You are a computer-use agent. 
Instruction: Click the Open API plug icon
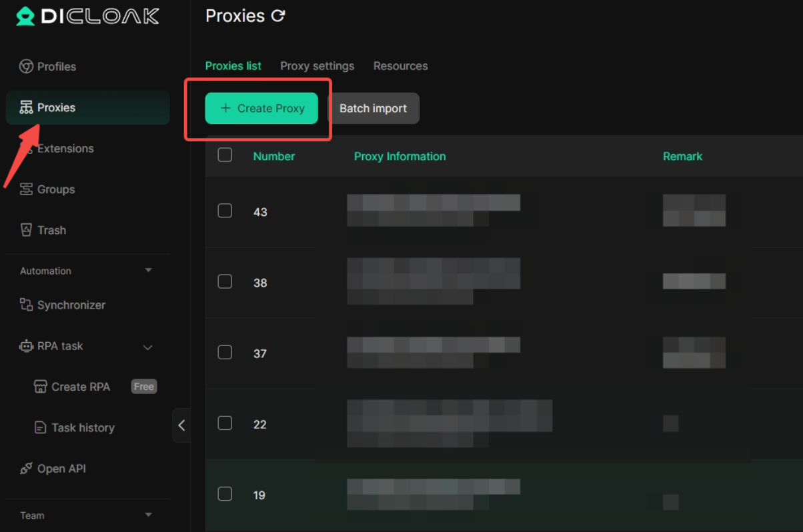pos(26,469)
